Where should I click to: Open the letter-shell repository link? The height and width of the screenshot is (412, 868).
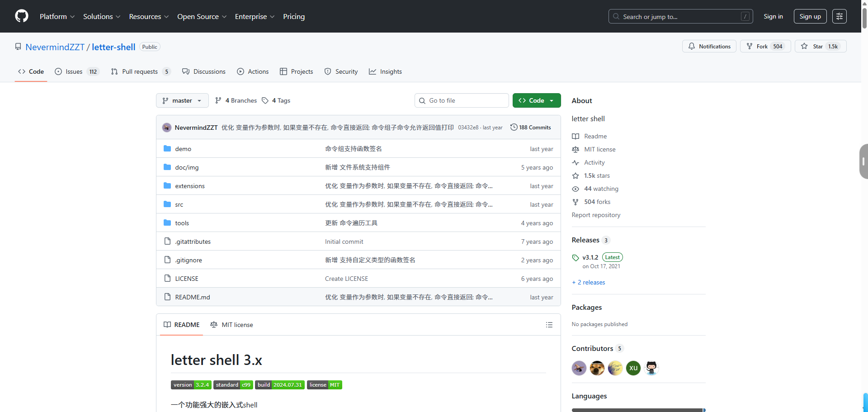pos(113,47)
